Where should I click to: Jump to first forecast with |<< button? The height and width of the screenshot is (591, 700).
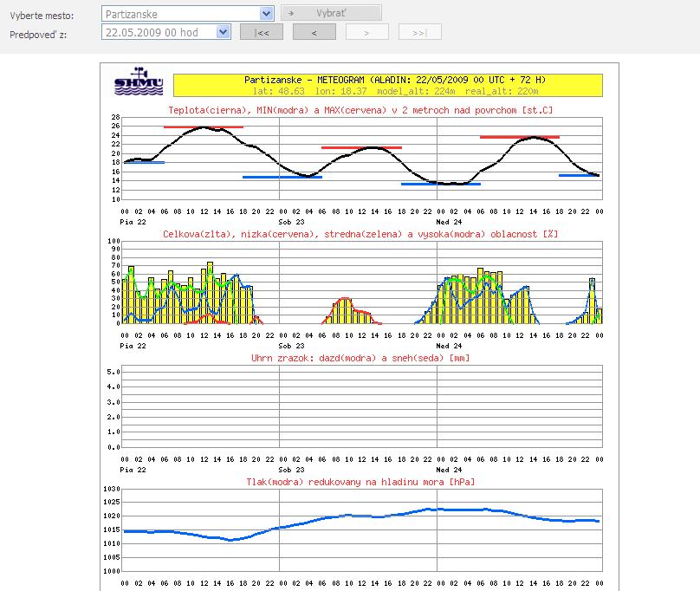click(x=262, y=32)
